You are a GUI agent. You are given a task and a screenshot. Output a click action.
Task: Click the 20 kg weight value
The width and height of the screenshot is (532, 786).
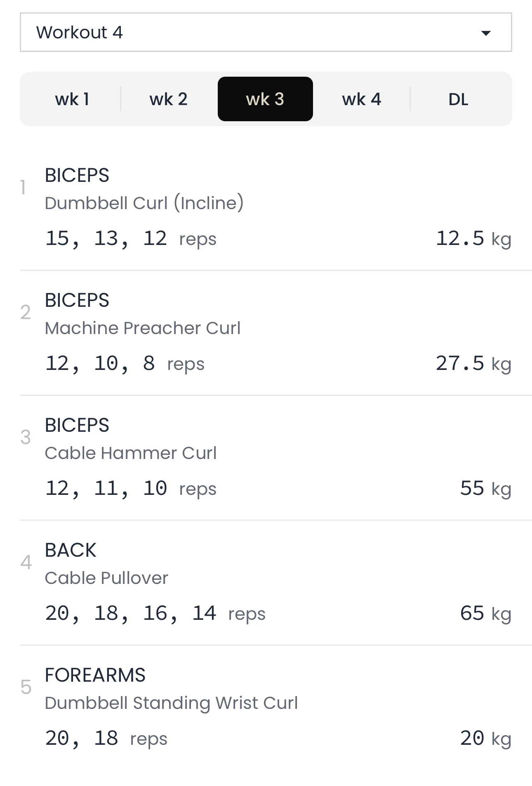(485, 739)
